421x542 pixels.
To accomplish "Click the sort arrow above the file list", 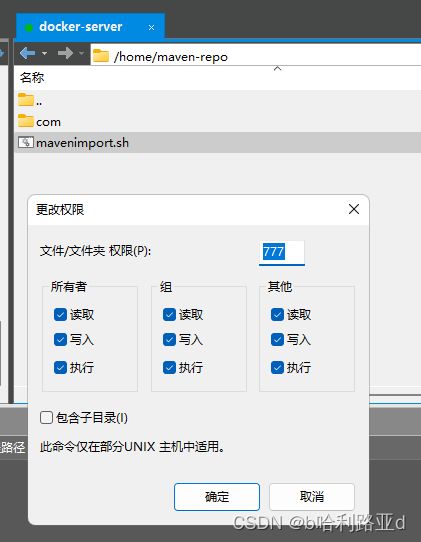I will [x=277, y=68].
